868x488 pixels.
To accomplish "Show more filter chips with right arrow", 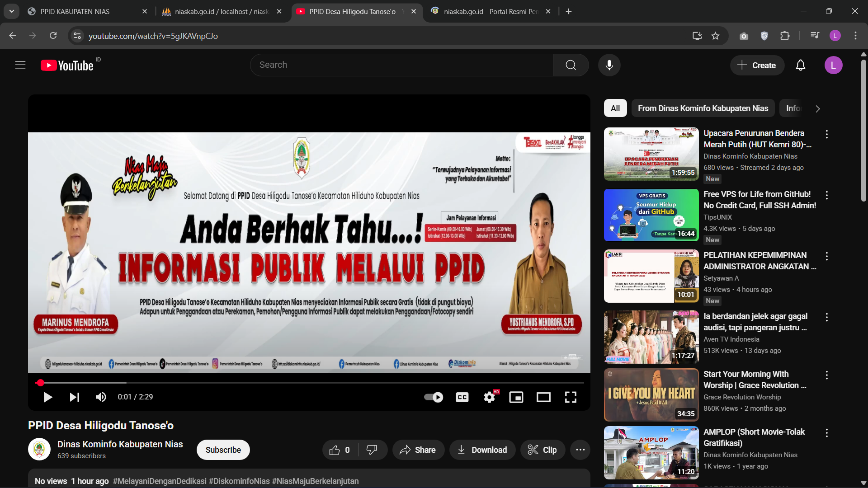I will pos(817,109).
